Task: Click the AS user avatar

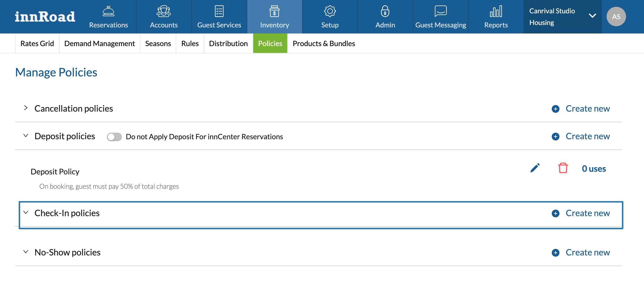Action: 616,16
